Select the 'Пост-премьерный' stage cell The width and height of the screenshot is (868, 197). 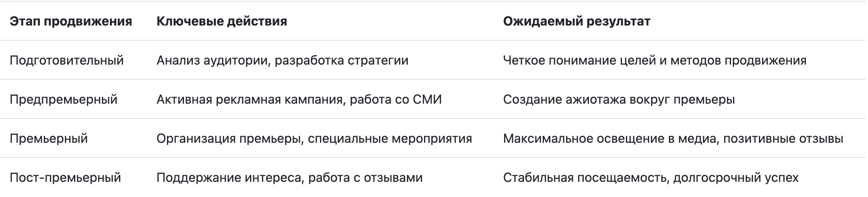coord(65,177)
